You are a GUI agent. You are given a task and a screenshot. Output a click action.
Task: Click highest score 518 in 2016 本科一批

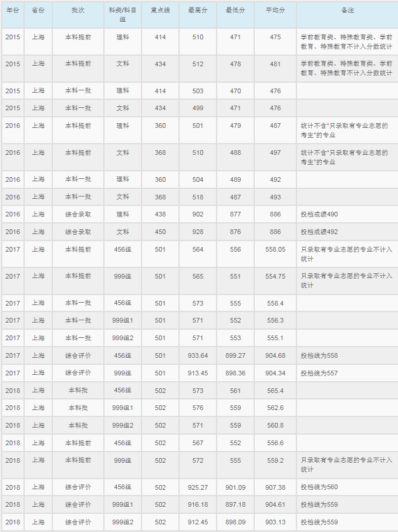pos(198,197)
